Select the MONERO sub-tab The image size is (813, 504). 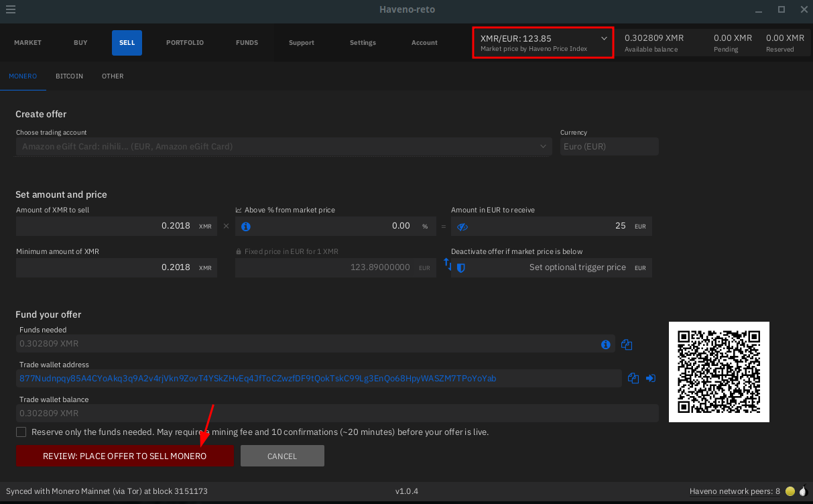coord(23,76)
